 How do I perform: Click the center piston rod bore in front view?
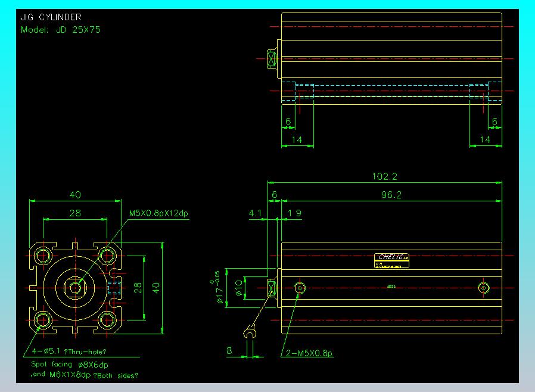(x=75, y=288)
